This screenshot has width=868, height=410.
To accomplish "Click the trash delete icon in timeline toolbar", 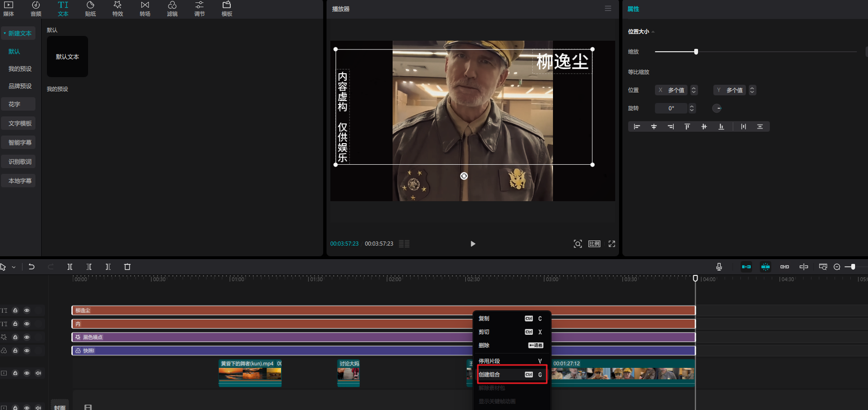I will click(x=127, y=267).
